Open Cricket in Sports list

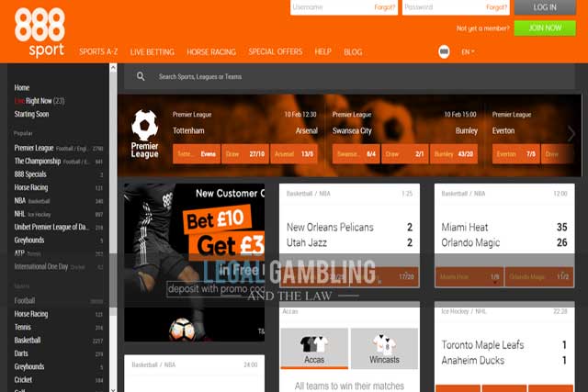tap(59, 380)
